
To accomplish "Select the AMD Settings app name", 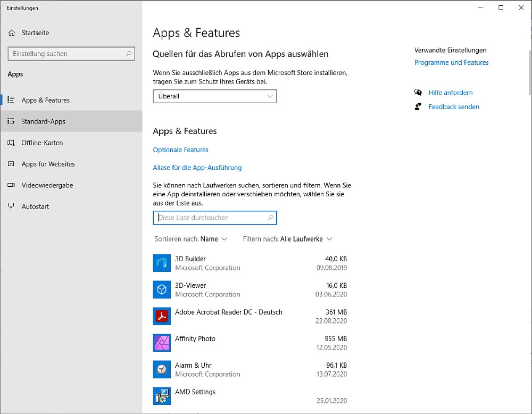I will [195, 392].
